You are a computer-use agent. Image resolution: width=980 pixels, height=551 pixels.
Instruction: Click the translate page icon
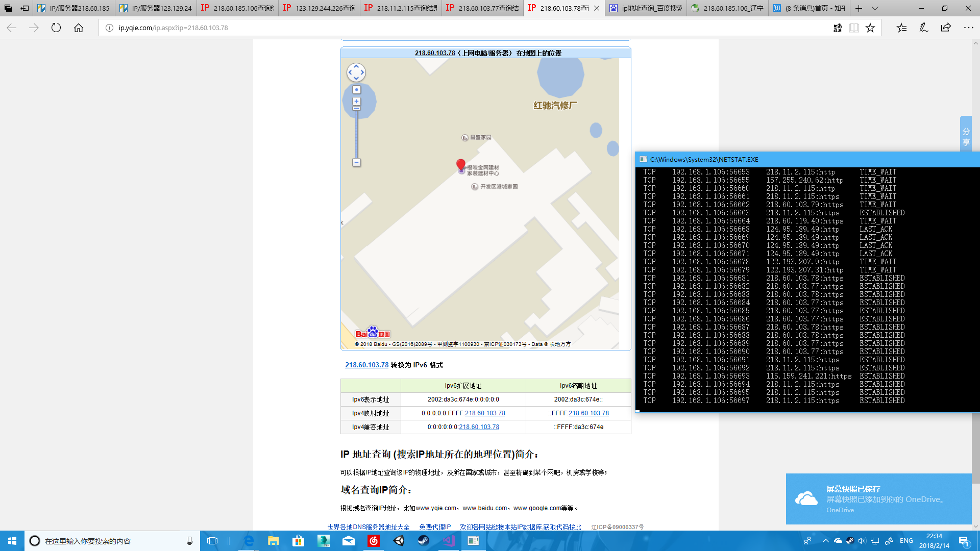838,28
